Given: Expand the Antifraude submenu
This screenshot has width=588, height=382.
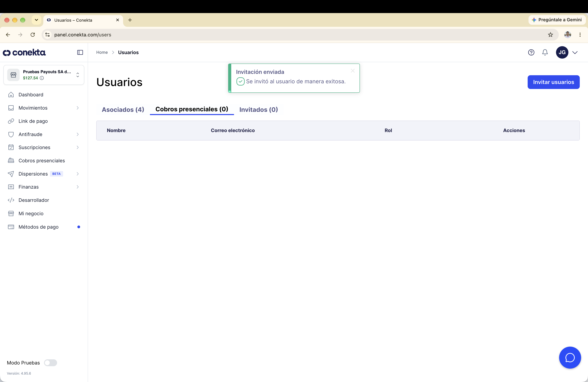Looking at the screenshot, I should pyautogui.click(x=78, y=134).
